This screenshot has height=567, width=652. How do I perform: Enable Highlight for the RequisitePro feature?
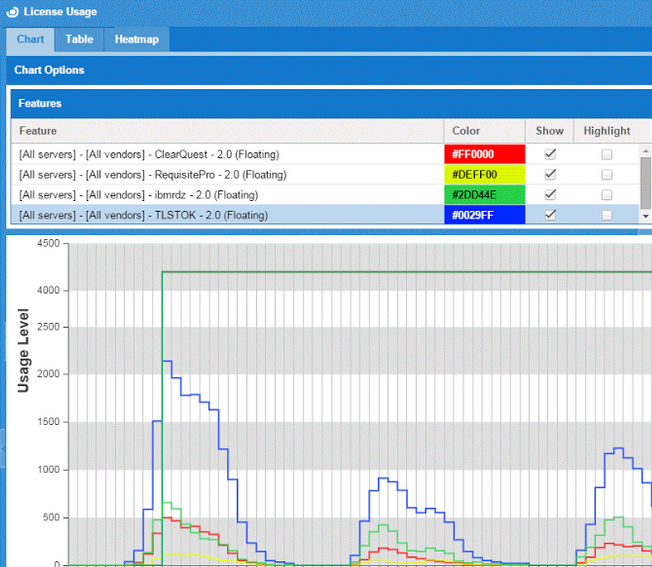606,175
